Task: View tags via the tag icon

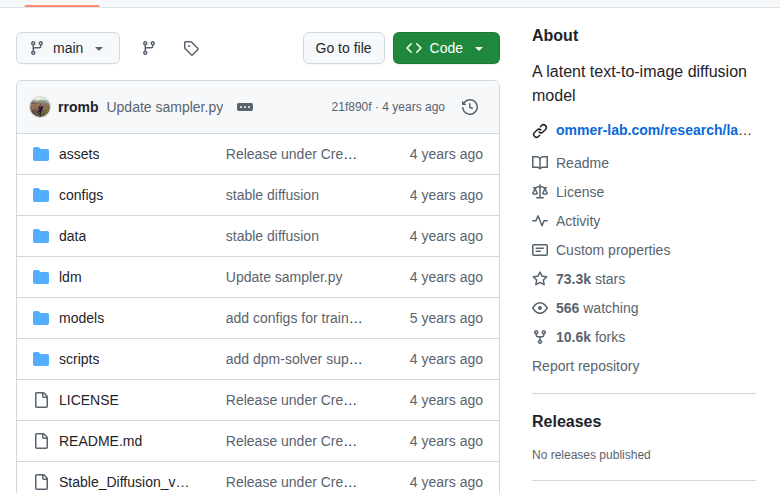Action: click(x=191, y=48)
